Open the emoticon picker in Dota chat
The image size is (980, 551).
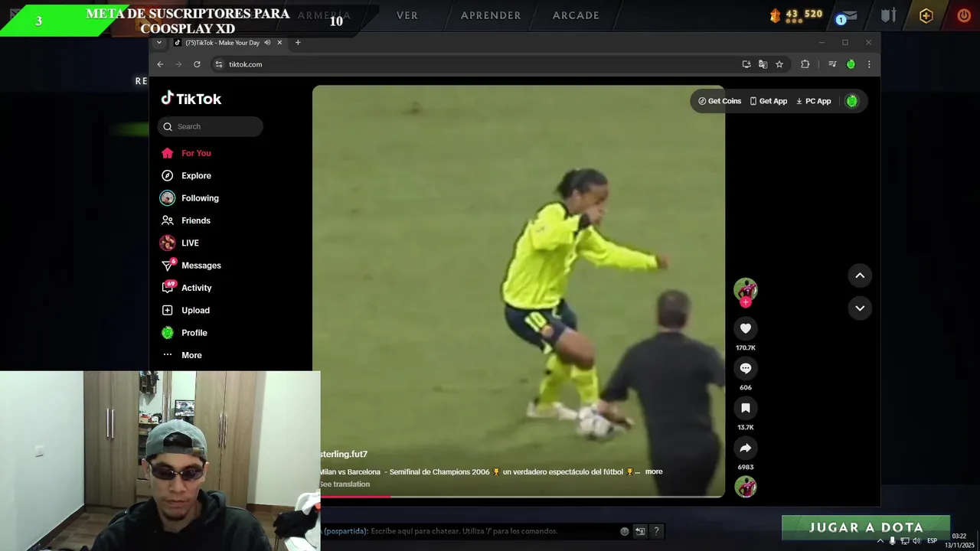(625, 531)
